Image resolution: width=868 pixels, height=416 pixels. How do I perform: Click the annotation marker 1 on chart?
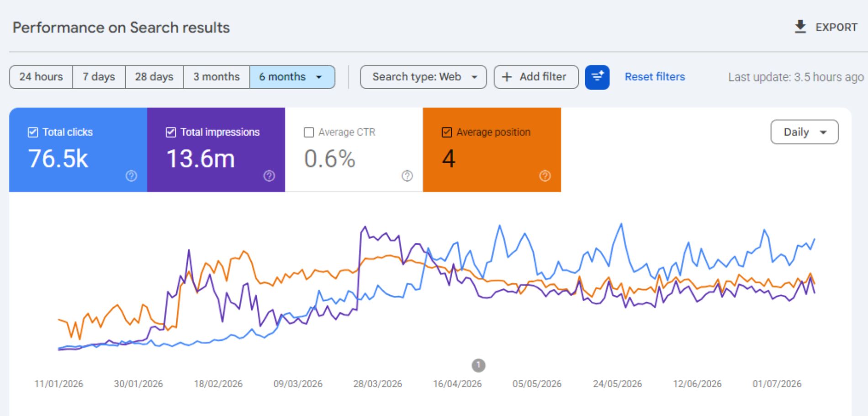click(x=478, y=365)
